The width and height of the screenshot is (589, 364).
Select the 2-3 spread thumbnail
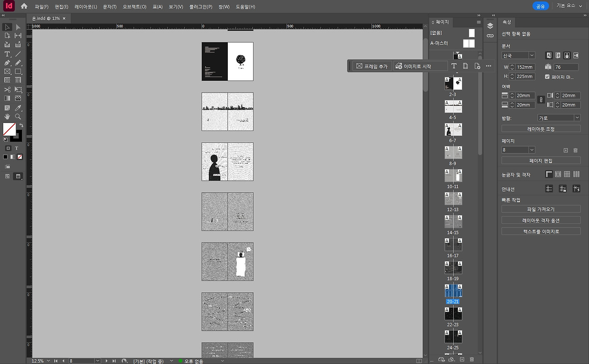coord(453,83)
